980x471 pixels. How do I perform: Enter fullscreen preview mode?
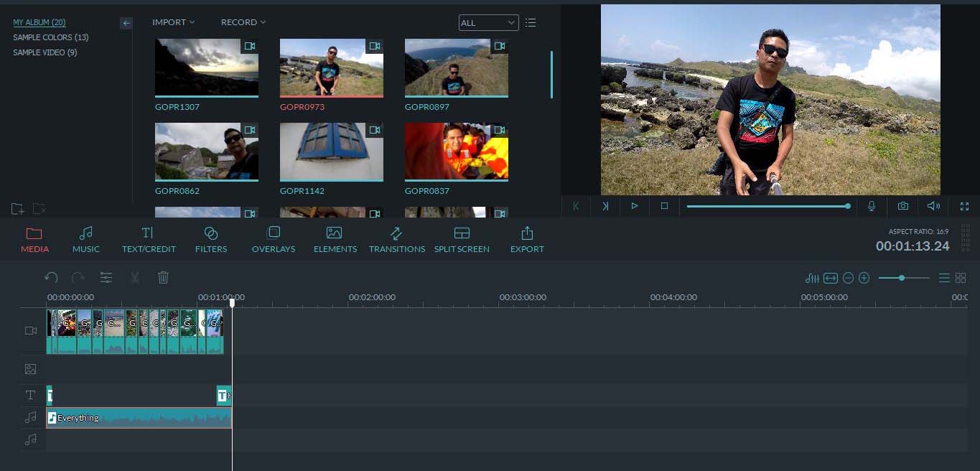click(964, 206)
